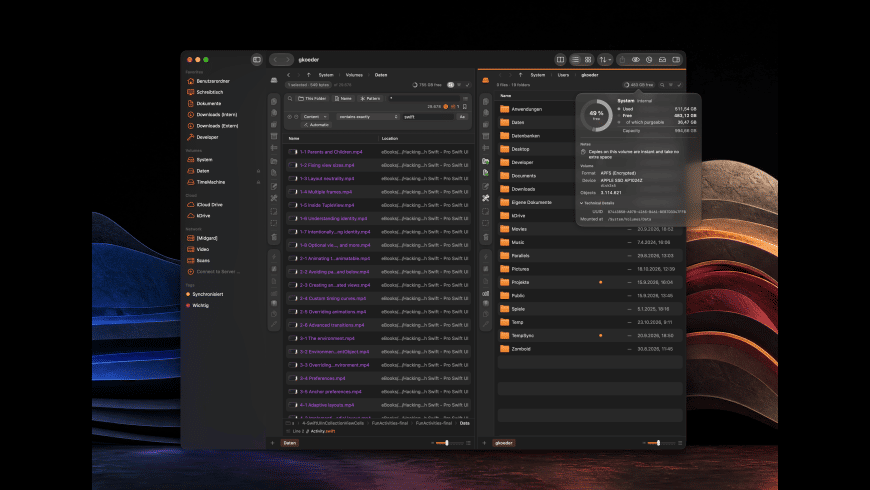Open the sort order dropdown
870x490 pixels.
click(x=605, y=59)
